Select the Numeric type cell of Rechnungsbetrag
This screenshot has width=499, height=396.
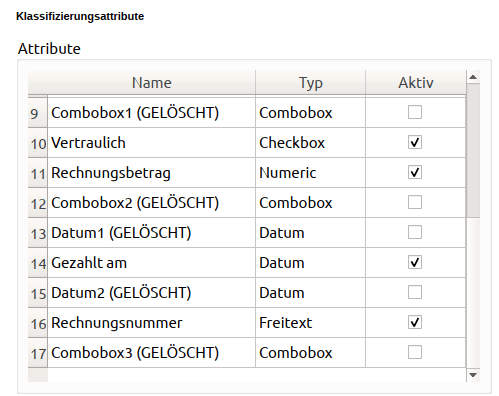coord(310,173)
